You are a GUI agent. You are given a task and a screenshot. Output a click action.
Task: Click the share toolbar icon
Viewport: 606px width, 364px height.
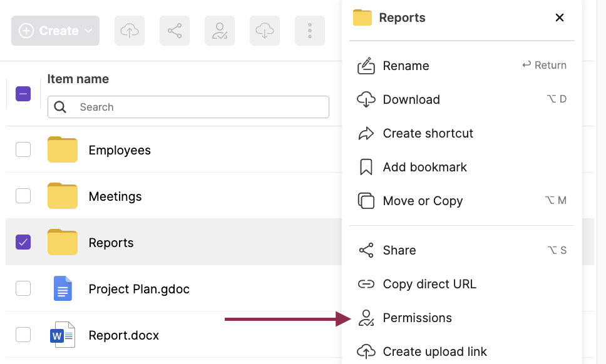pos(175,31)
